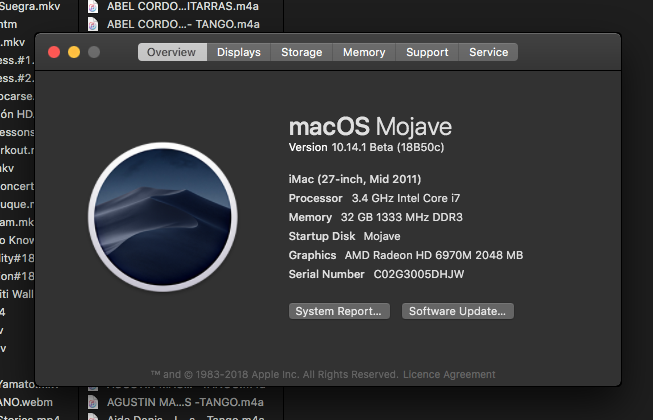Click the macOS Mojave title text

tap(370, 127)
